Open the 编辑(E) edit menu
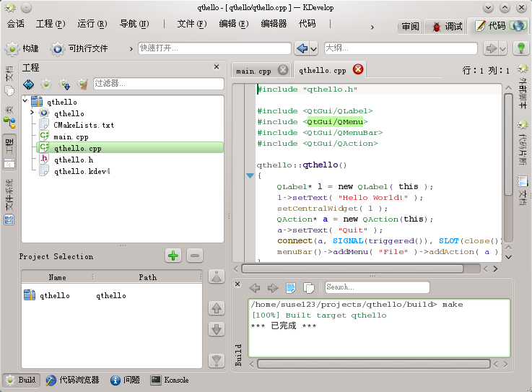The image size is (532, 392). tap(234, 24)
